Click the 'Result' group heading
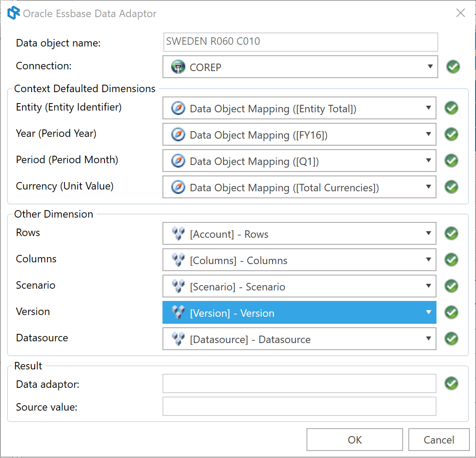The image size is (476, 458). [28, 366]
